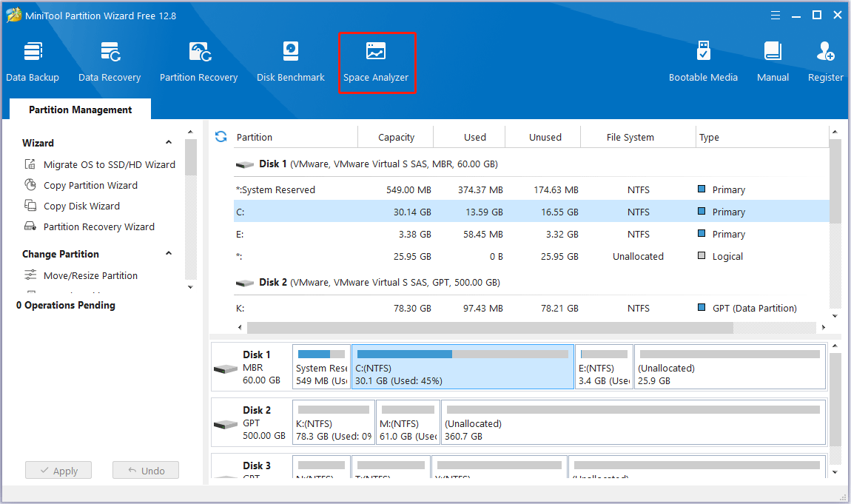The height and width of the screenshot is (504, 851).
Task: Sort by Type column header
Action: (x=709, y=137)
